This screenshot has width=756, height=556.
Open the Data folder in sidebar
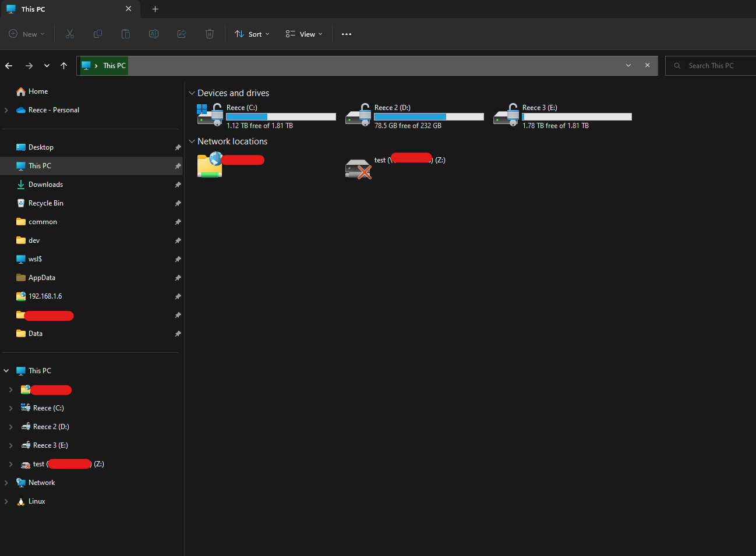click(x=35, y=334)
